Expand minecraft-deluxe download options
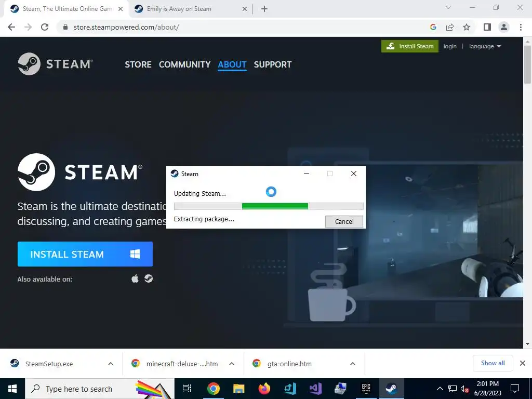Screen dimensions: 532x399 click(x=232, y=364)
